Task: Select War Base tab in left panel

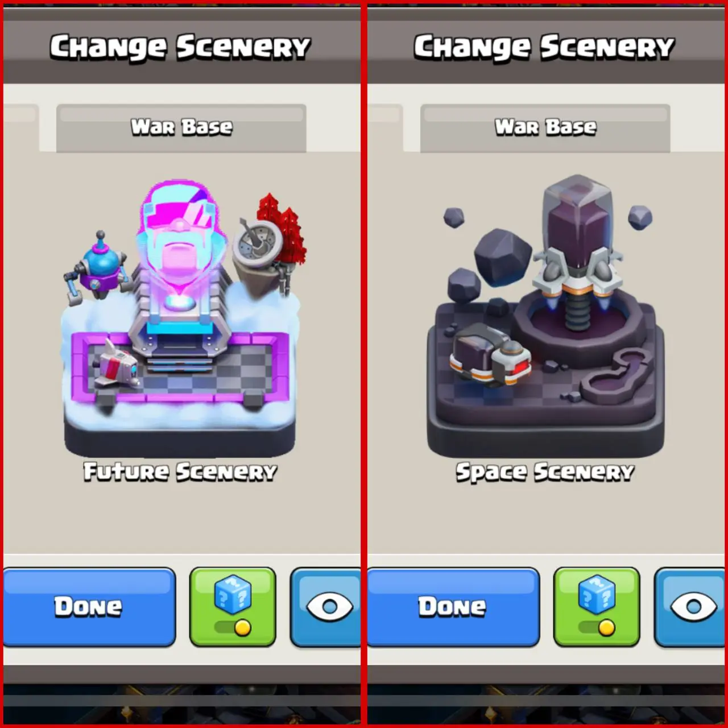Action: [x=181, y=128]
